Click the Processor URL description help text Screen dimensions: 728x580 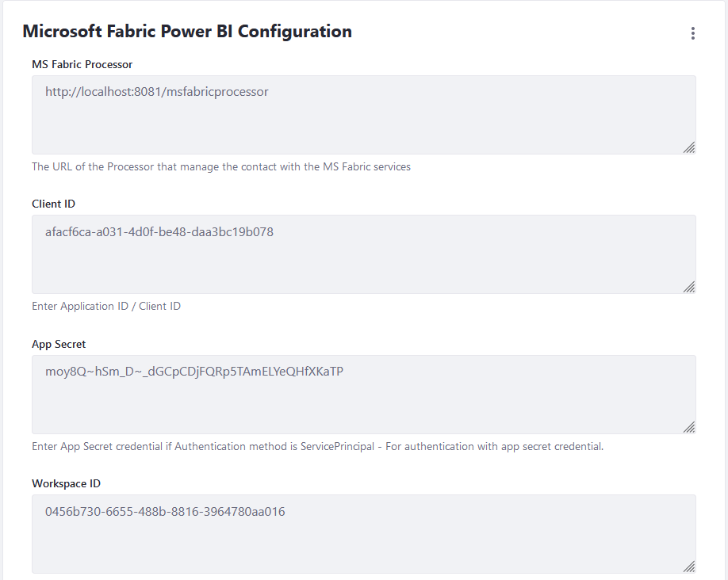pyautogui.click(x=220, y=166)
